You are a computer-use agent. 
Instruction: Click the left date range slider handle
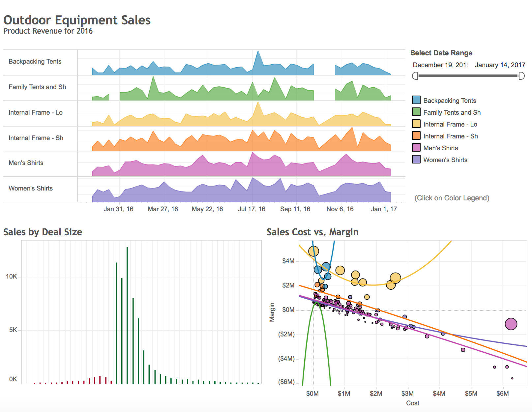[x=415, y=76]
